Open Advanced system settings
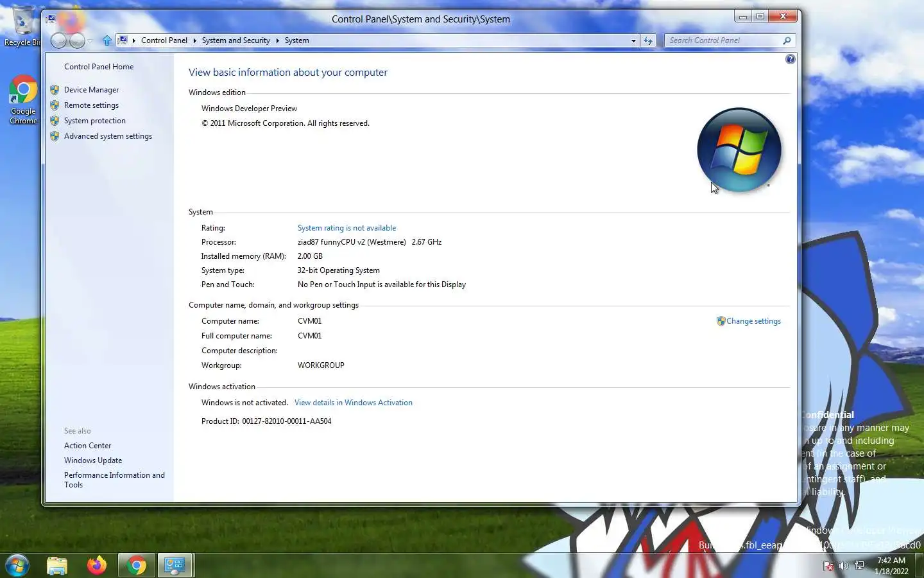This screenshot has height=578, width=924. click(108, 136)
